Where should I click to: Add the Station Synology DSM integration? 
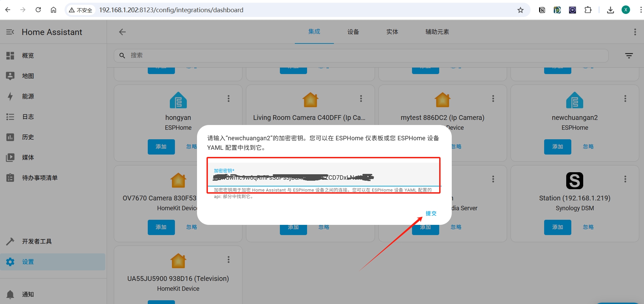[x=558, y=227]
